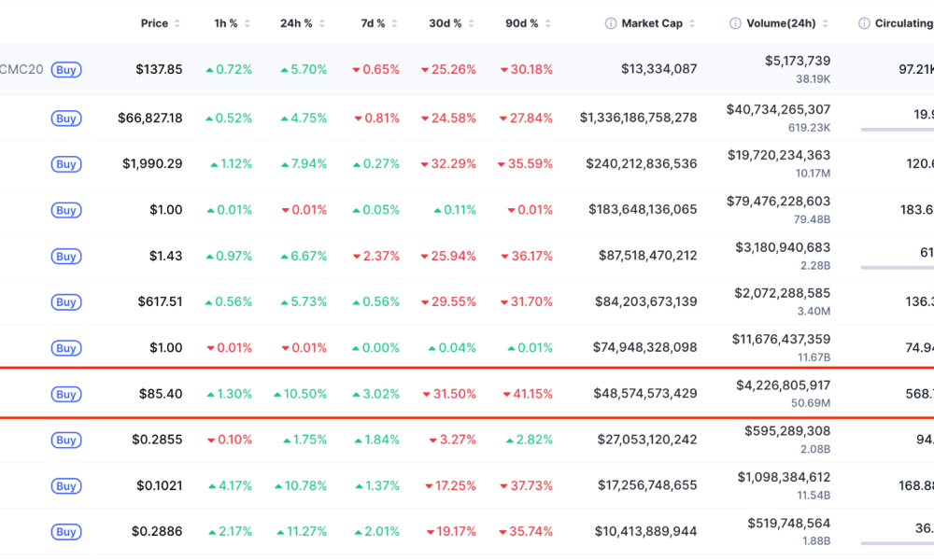Click the $79,476,228,603 volume value
934x560 pixels.
pos(778,201)
